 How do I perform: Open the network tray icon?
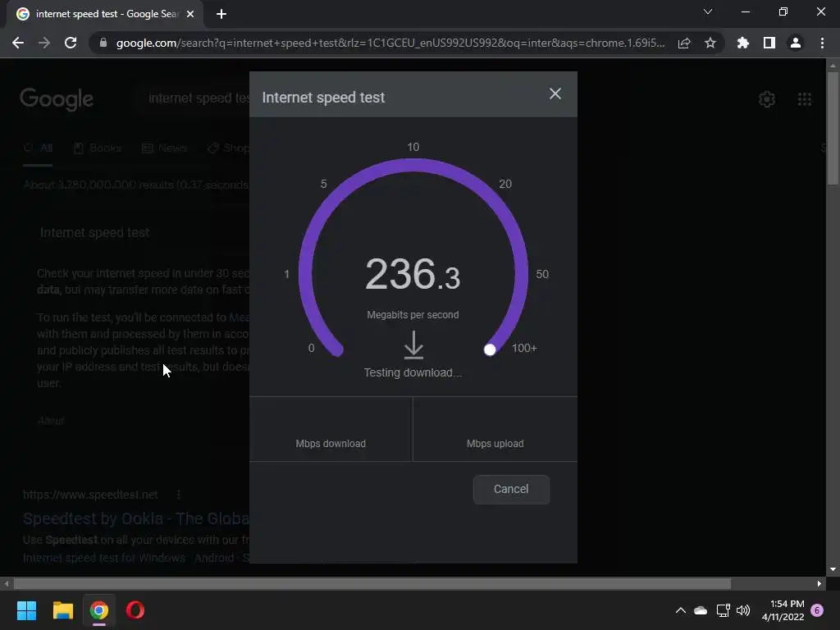click(724, 610)
